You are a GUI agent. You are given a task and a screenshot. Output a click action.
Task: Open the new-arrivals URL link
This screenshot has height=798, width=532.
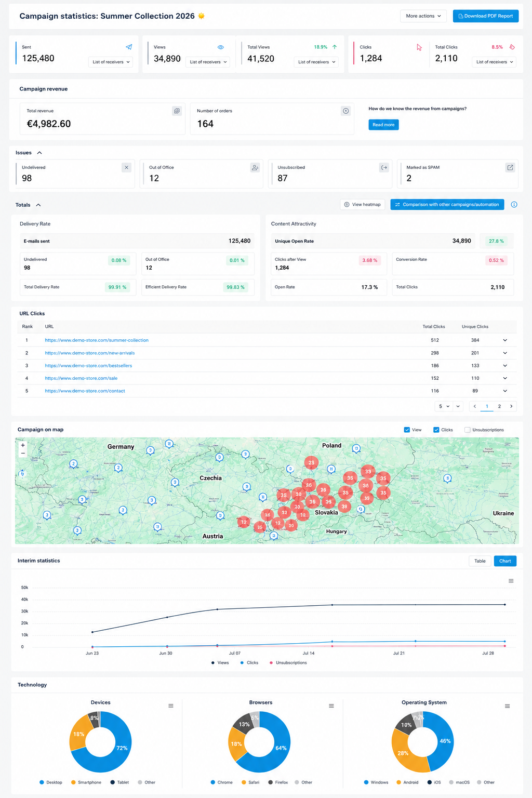[x=90, y=353]
